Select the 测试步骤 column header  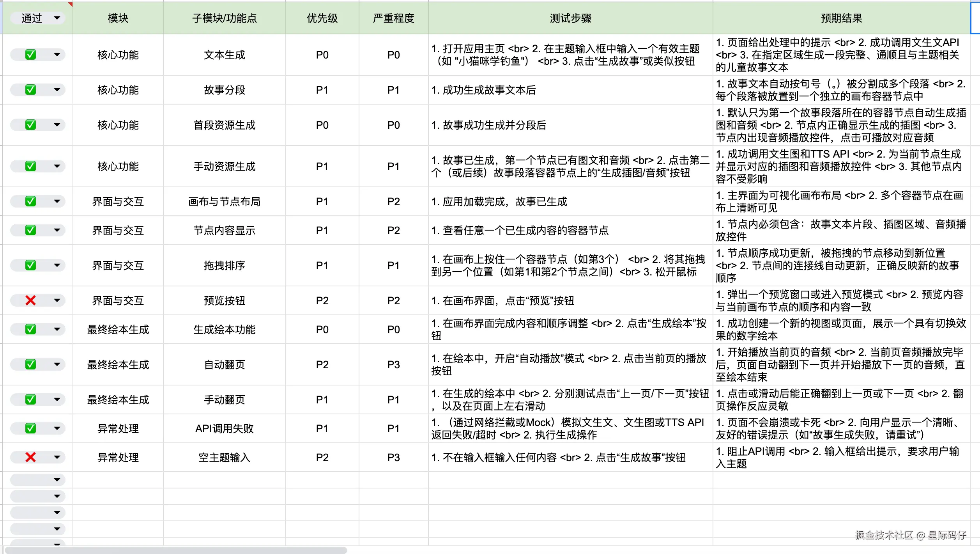[x=570, y=18]
